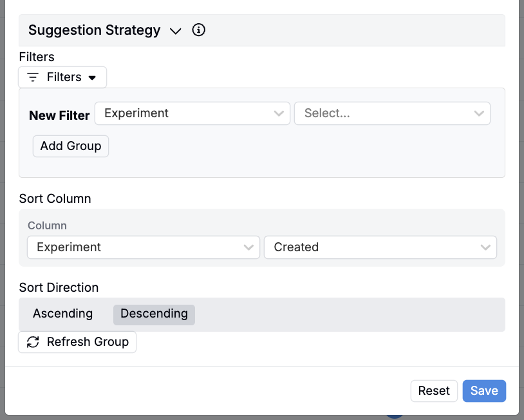Screen dimensions: 524x420
Task: Click the Reset button
Action: [x=434, y=391]
